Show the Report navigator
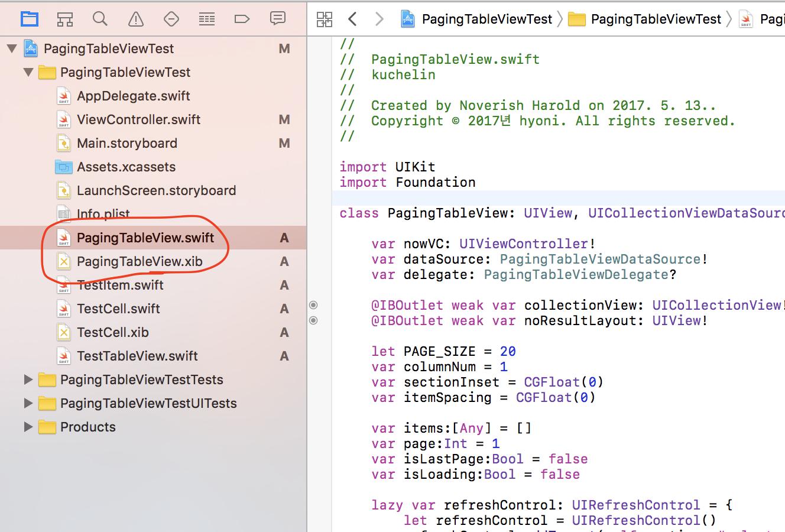 (x=277, y=19)
